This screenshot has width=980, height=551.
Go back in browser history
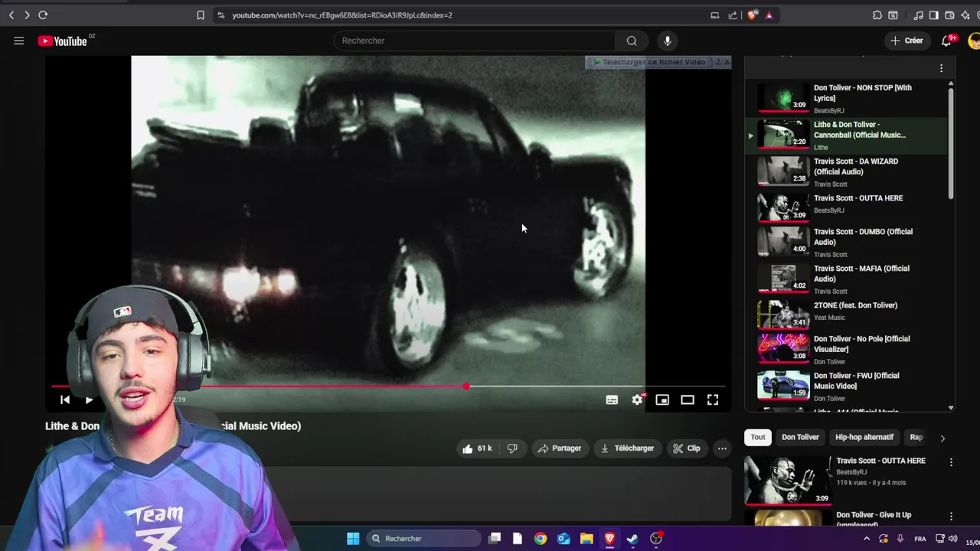tap(11, 15)
